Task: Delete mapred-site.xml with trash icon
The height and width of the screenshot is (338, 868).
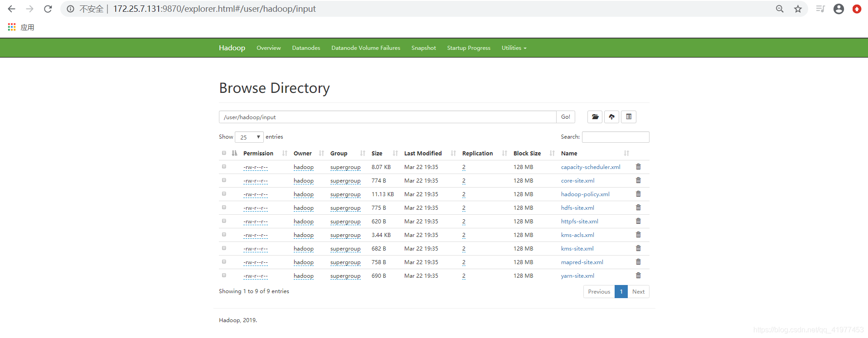Action: click(x=638, y=262)
